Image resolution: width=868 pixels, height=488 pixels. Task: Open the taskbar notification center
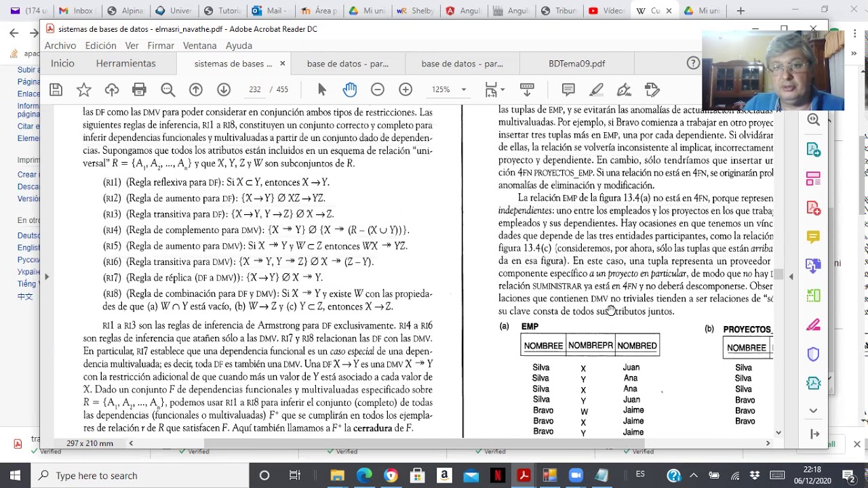tap(849, 476)
